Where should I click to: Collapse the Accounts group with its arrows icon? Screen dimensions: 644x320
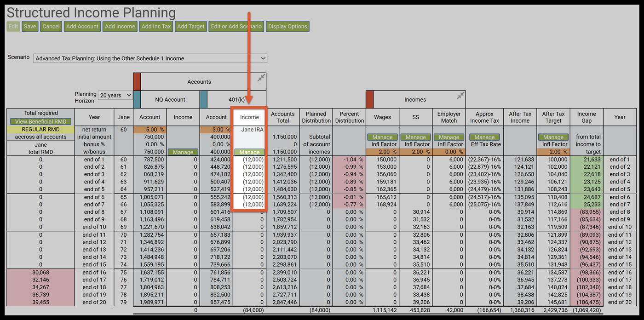pyautogui.click(x=261, y=78)
